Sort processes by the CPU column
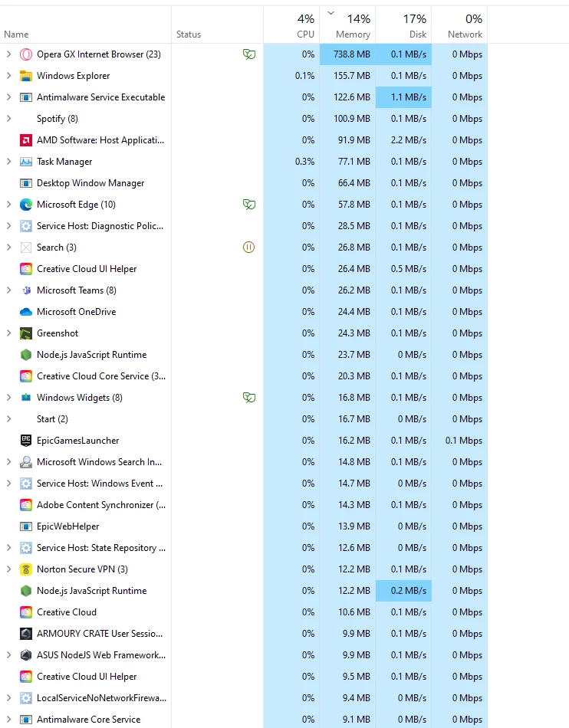Screen dimensions: 569x728 tap(291, 25)
